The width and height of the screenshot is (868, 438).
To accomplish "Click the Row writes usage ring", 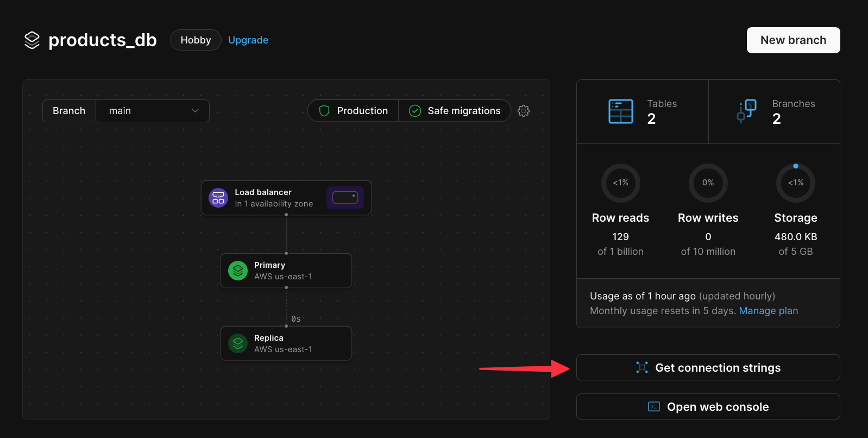I will click(x=708, y=183).
